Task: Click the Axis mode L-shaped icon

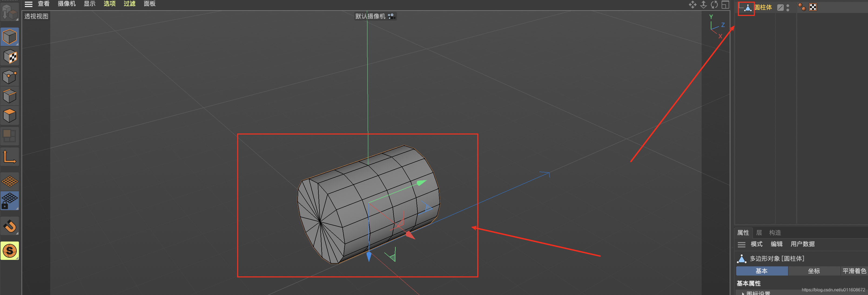Action: [9, 157]
